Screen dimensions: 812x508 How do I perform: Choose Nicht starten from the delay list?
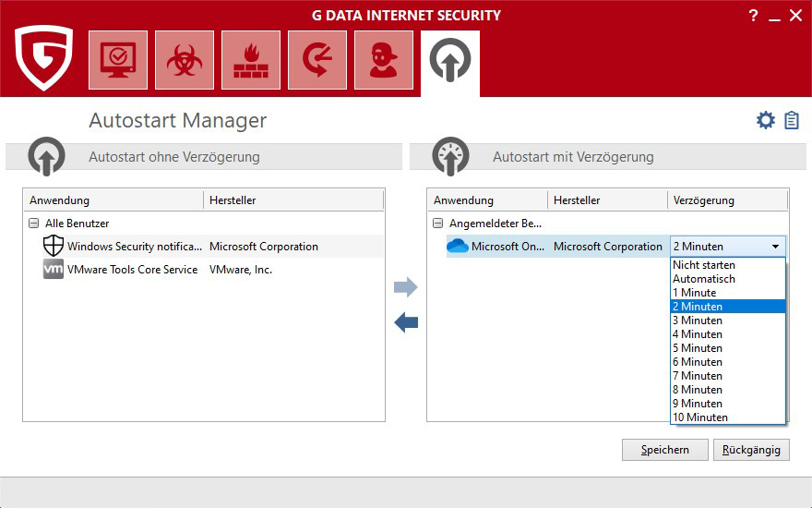tap(704, 265)
